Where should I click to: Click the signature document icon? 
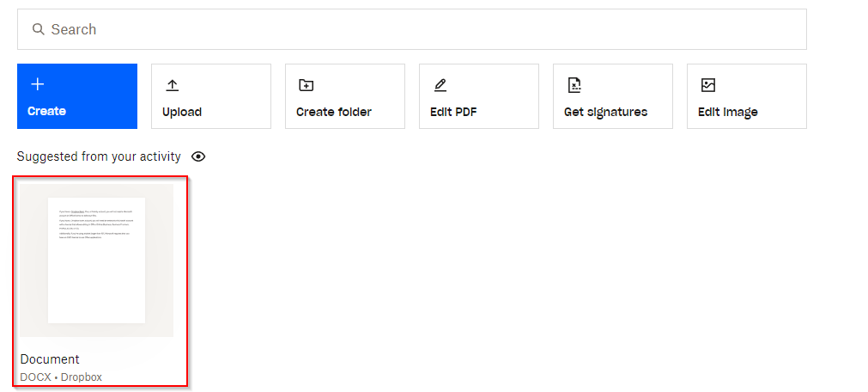click(x=574, y=85)
